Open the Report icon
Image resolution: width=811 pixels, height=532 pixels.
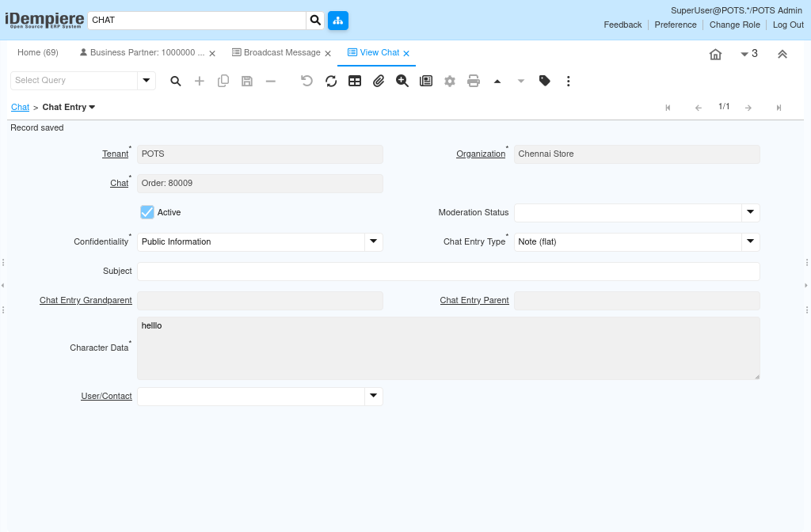pos(426,82)
